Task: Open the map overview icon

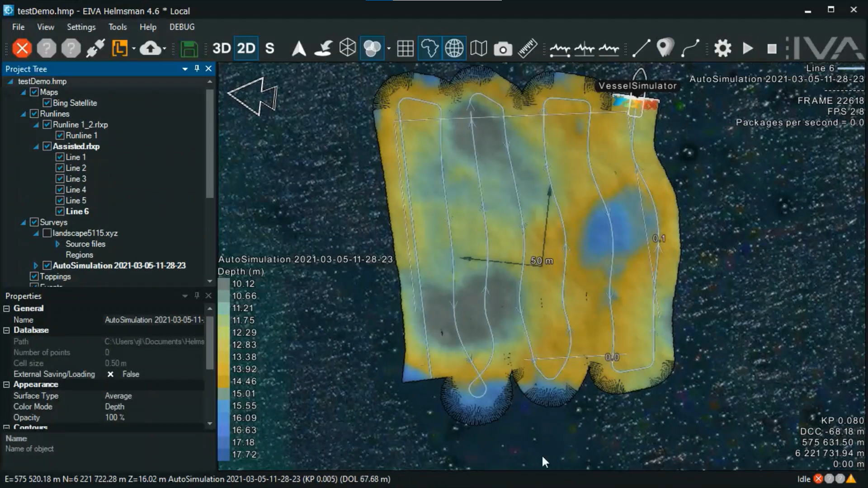Action: [x=478, y=48]
